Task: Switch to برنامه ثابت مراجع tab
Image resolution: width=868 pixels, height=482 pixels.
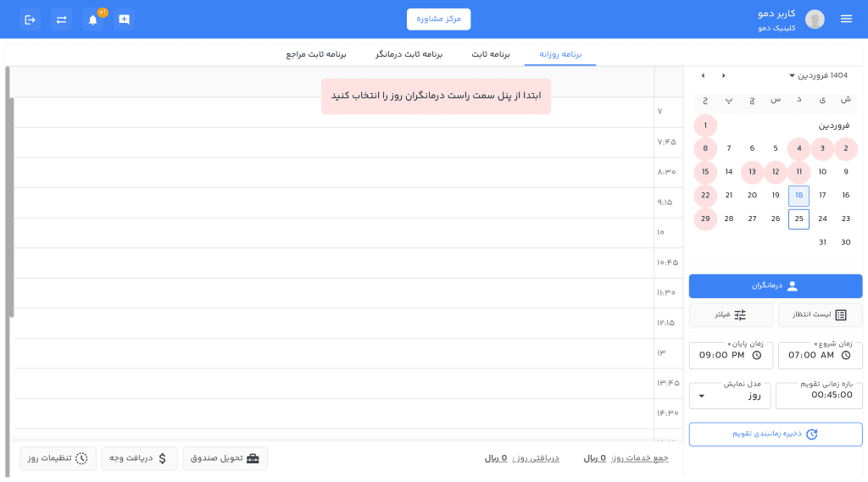Action: [x=316, y=54]
